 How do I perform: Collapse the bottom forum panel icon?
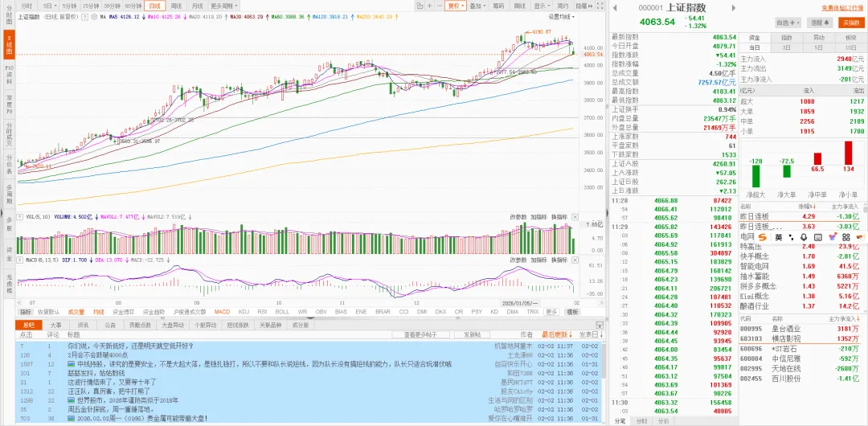pyautogui.click(x=600, y=326)
